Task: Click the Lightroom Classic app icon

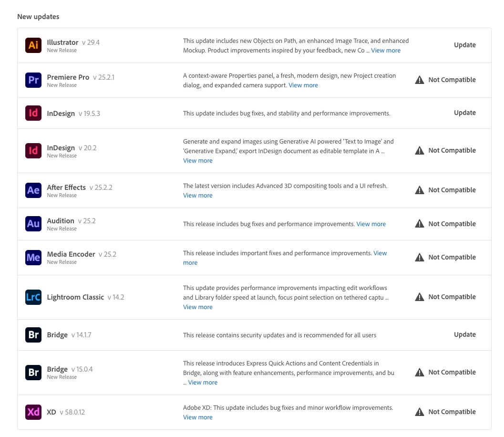Action: tap(33, 297)
